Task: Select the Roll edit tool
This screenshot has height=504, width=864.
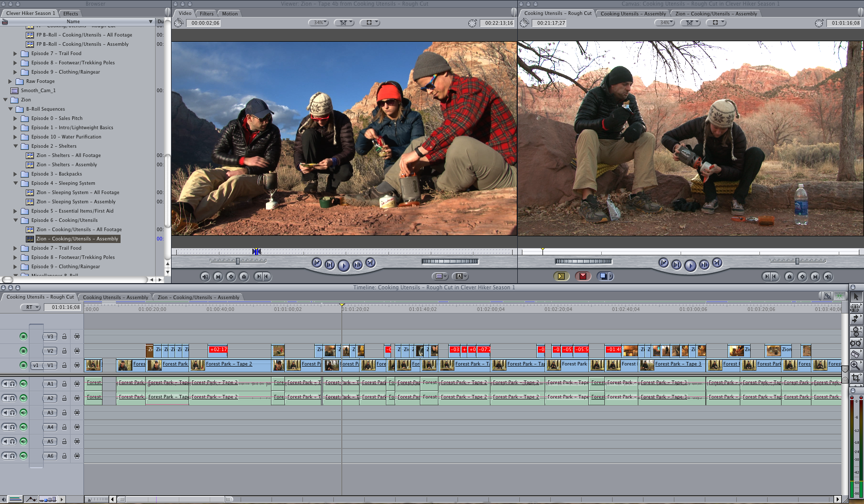Action: [856, 332]
